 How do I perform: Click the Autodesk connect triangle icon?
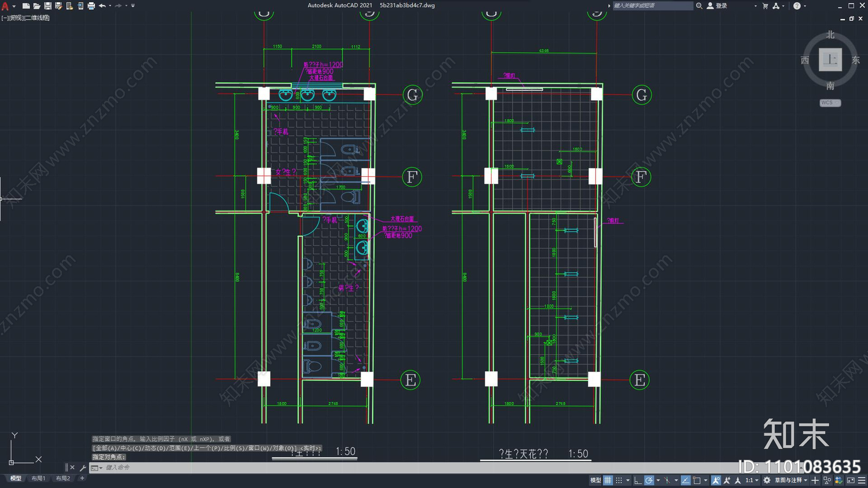pyautogui.click(x=776, y=6)
